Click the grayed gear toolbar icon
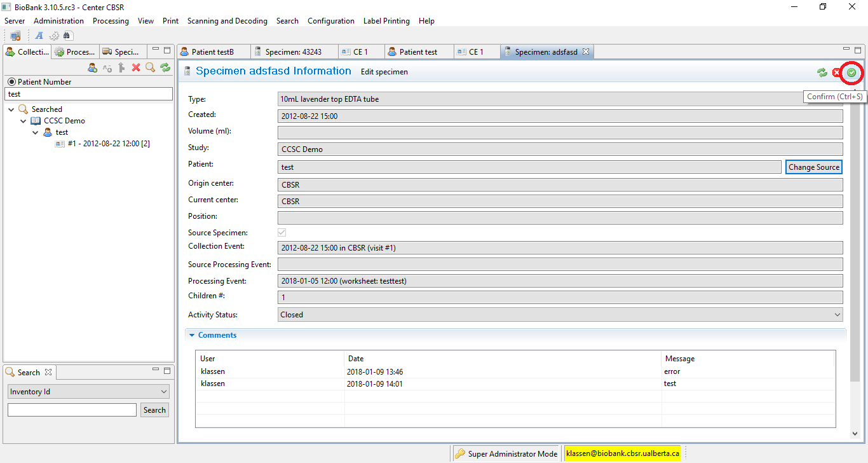The height and width of the screenshot is (463, 868). click(55, 36)
